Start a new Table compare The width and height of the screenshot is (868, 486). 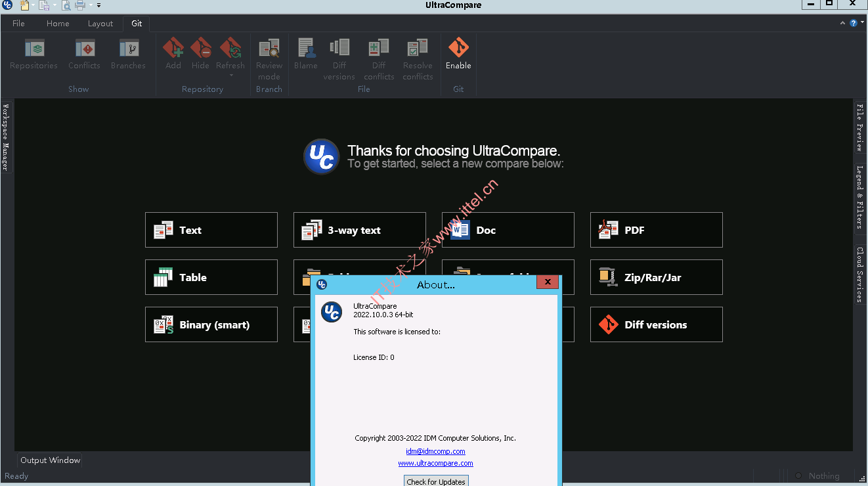click(x=211, y=277)
